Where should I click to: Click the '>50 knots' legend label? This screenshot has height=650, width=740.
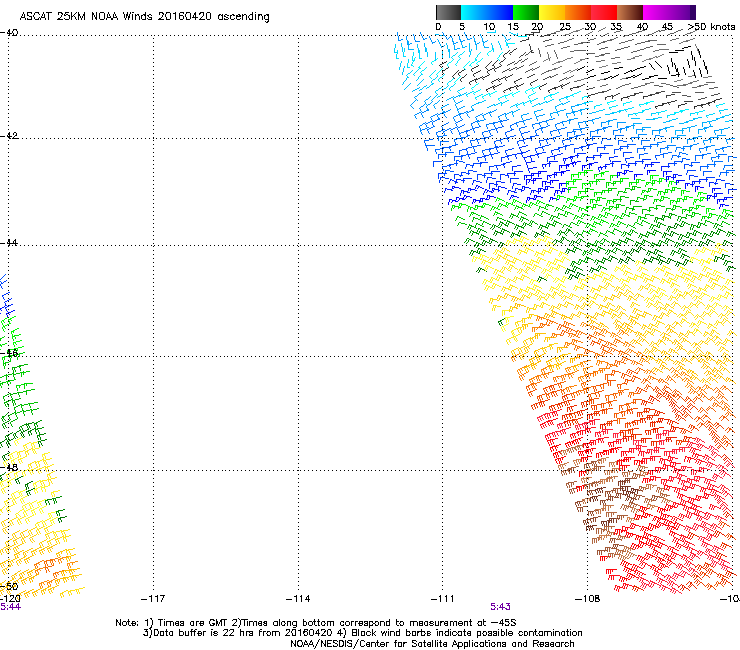(711, 27)
